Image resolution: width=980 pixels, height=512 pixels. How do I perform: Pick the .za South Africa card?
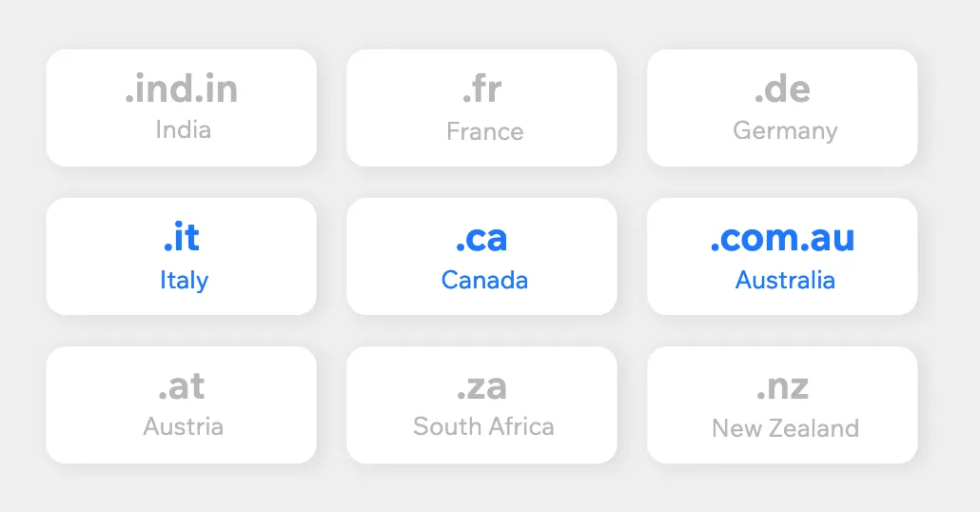click(481, 404)
